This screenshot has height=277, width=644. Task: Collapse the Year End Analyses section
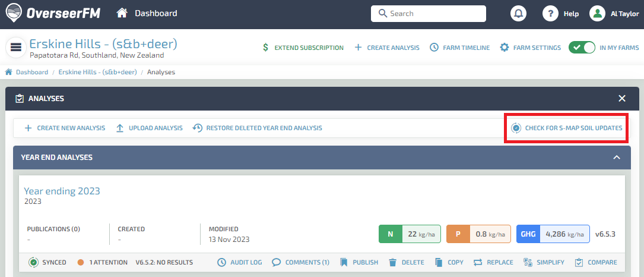coord(617,158)
